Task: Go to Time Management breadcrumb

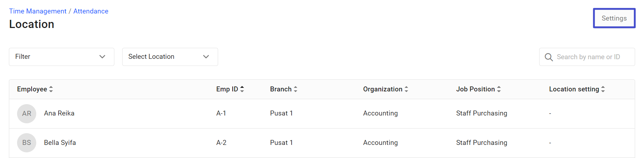Action: [38, 11]
